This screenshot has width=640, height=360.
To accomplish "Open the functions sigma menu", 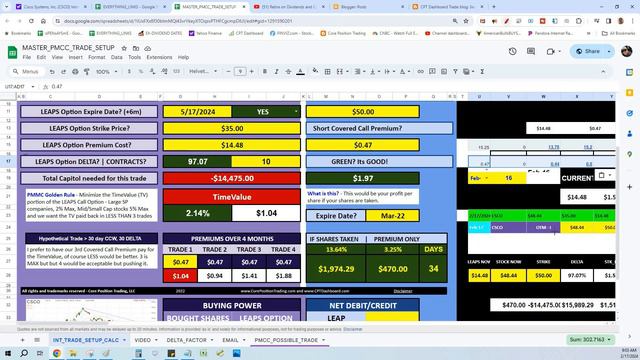I will (x=482, y=71).
